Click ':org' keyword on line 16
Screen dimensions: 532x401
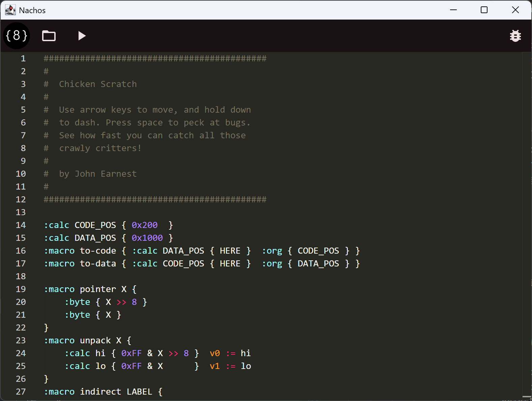tap(272, 251)
